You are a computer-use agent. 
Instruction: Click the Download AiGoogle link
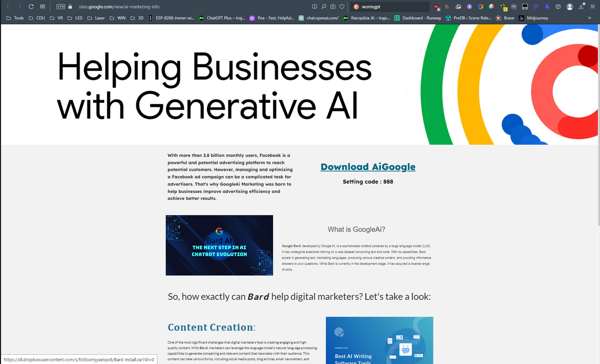tap(368, 167)
